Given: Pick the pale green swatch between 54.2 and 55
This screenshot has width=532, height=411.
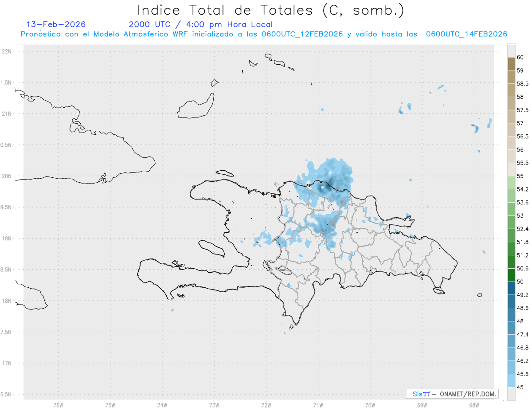Looking at the screenshot, I should [511, 183].
